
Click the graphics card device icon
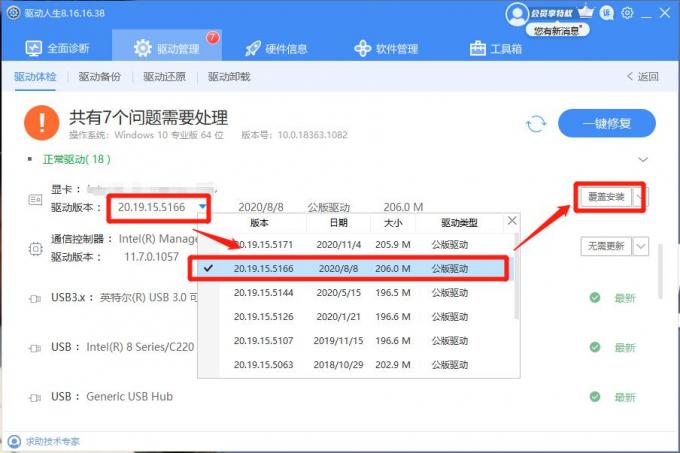[x=35, y=200]
